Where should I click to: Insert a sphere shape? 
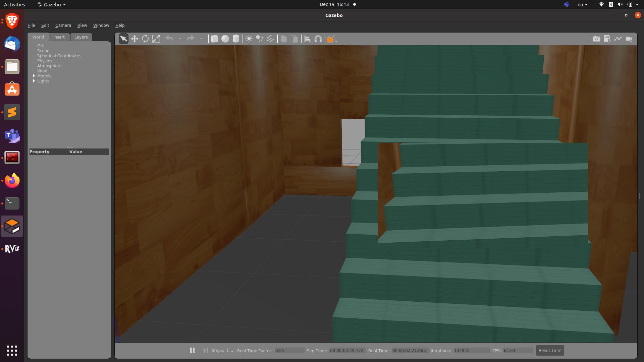pos(225,39)
